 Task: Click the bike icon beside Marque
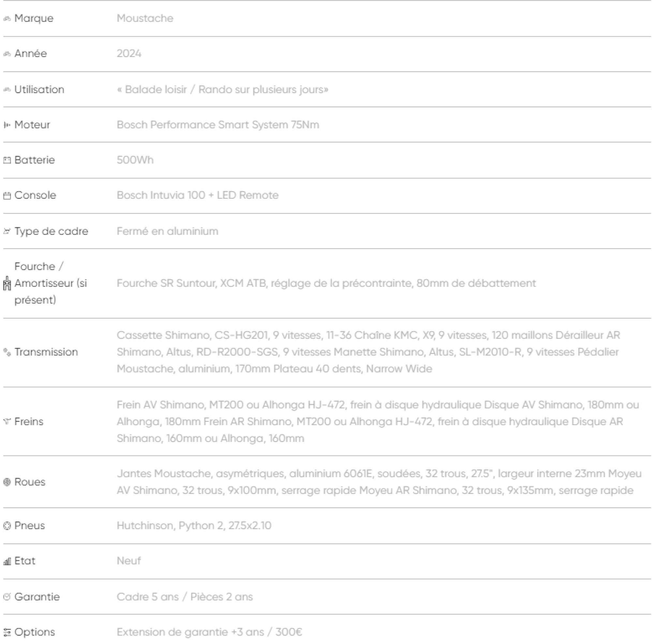[7, 19]
